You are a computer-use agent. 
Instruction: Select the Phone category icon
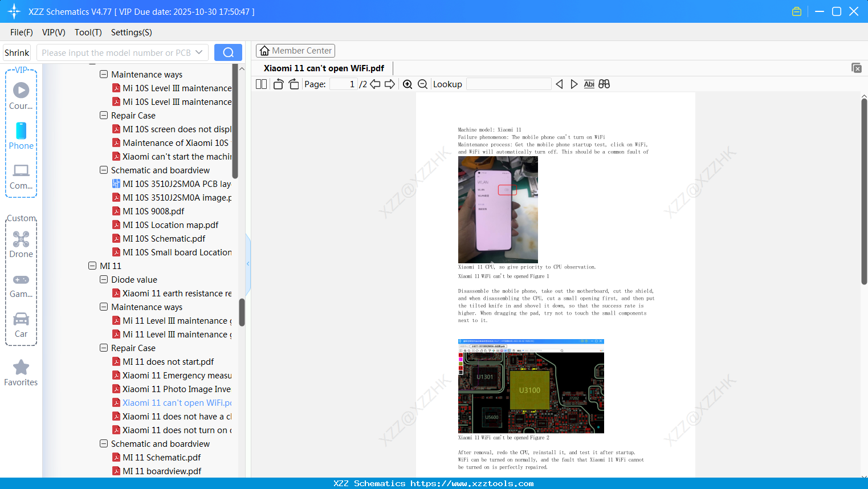coord(21,136)
